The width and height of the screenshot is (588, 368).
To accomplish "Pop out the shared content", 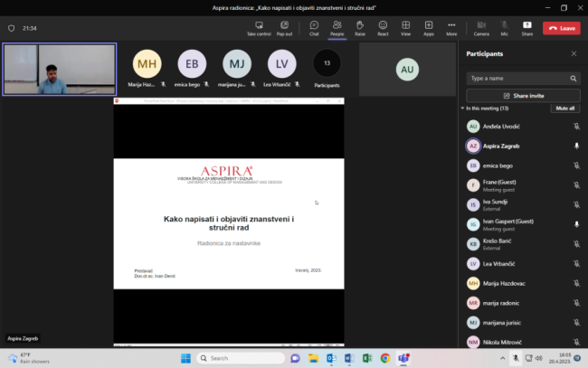I will 284,27.
